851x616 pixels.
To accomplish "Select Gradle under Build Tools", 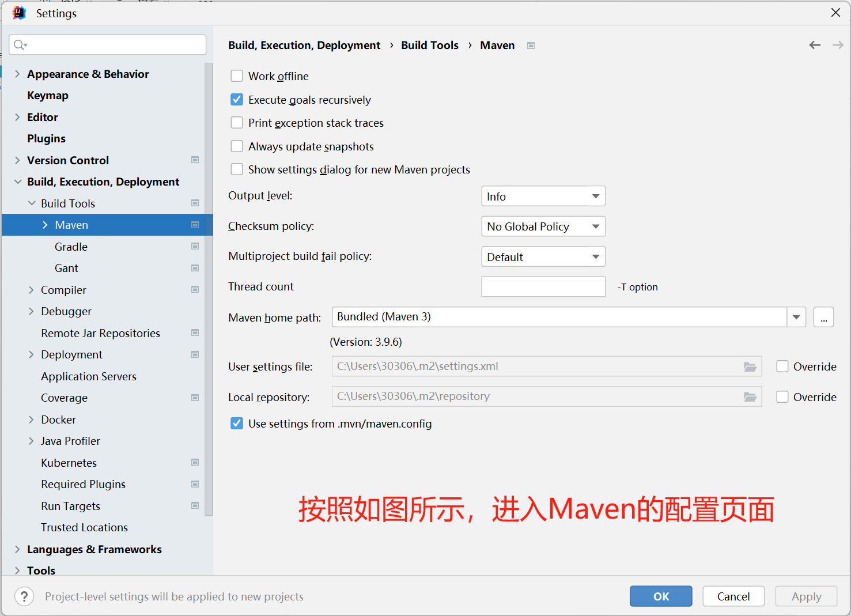I will (x=71, y=247).
